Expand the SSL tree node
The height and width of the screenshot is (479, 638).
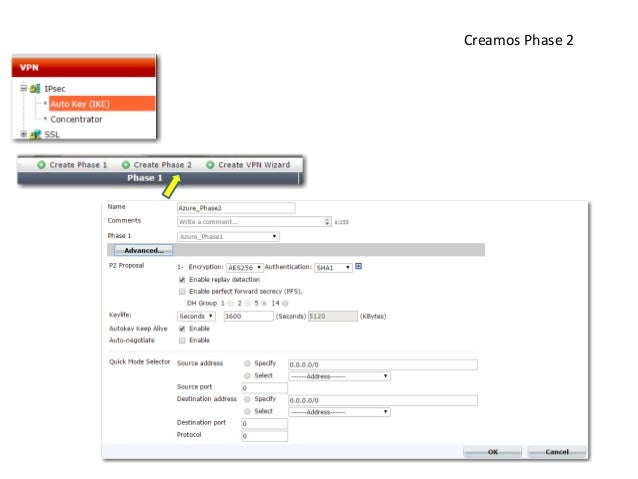[24, 134]
